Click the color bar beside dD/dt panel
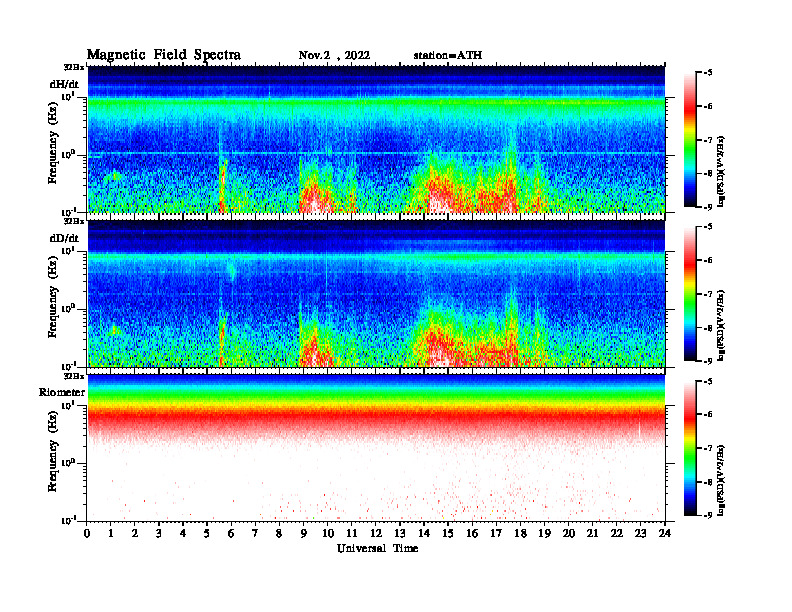The width and height of the screenshot is (792, 612). (x=690, y=294)
